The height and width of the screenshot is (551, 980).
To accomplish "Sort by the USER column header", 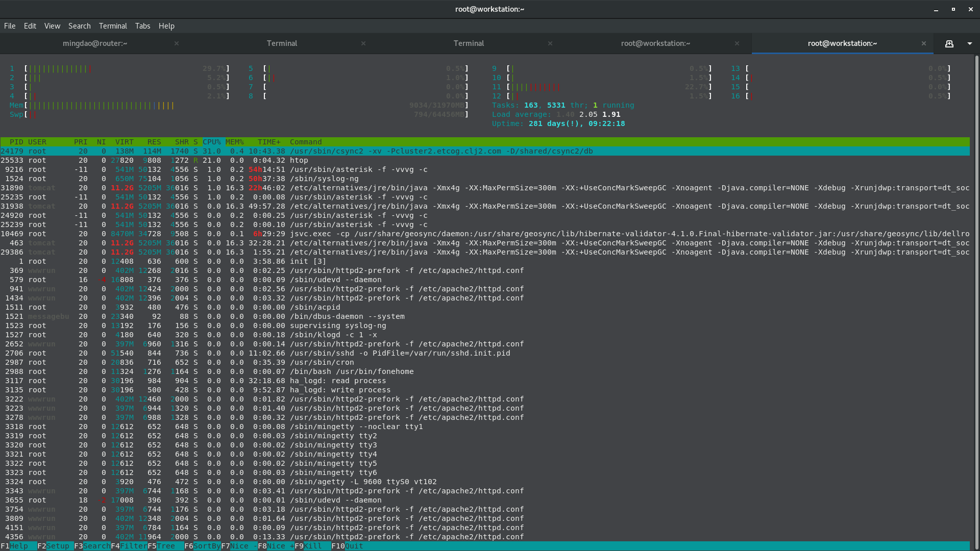I will [37, 142].
